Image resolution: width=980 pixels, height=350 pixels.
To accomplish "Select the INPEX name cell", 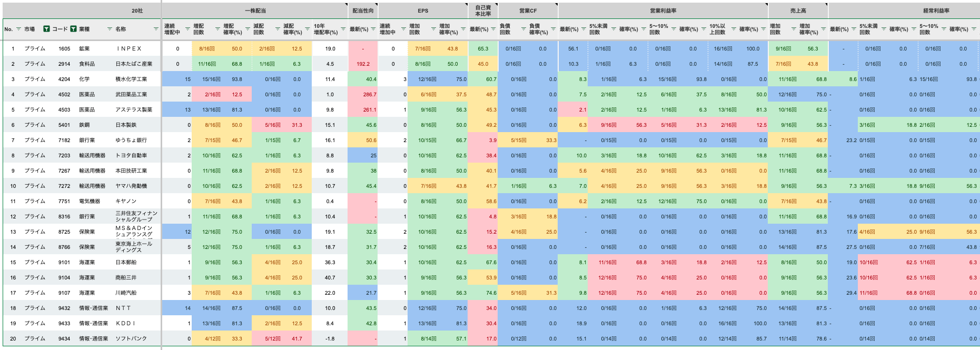I will point(137,48).
